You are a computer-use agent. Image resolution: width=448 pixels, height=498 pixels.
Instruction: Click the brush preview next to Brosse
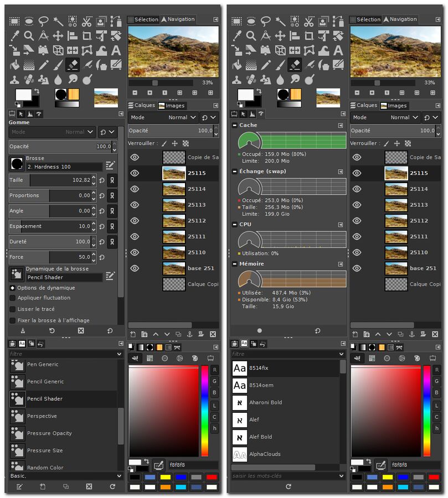coord(17,164)
